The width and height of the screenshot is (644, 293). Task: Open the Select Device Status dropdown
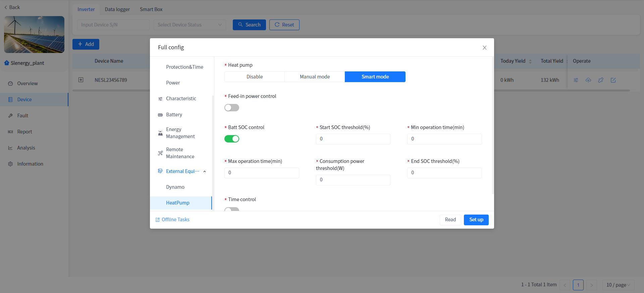(x=190, y=25)
